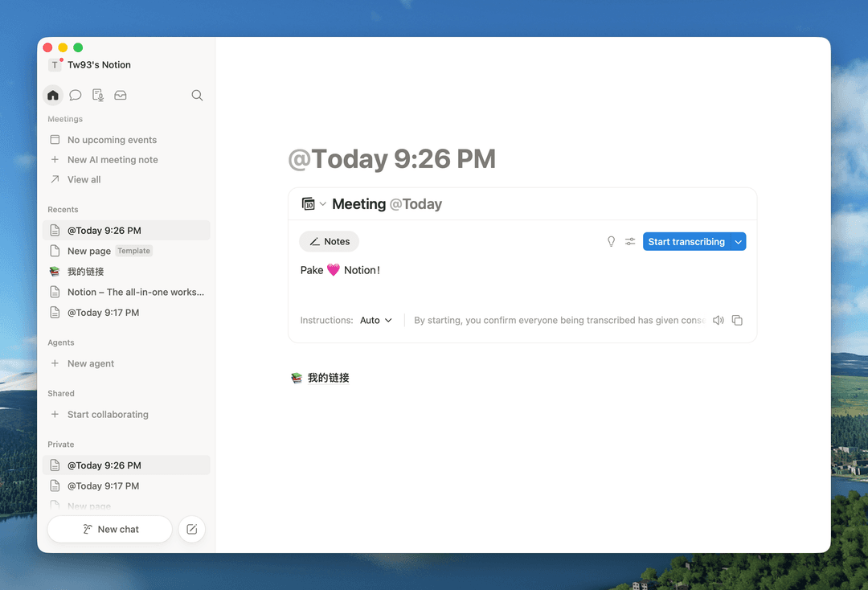Click page icon of @Today 9:17 PM in Recents
The width and height of the screenshot is (868, 590).
pyautogui.click(x=55, y=312)
